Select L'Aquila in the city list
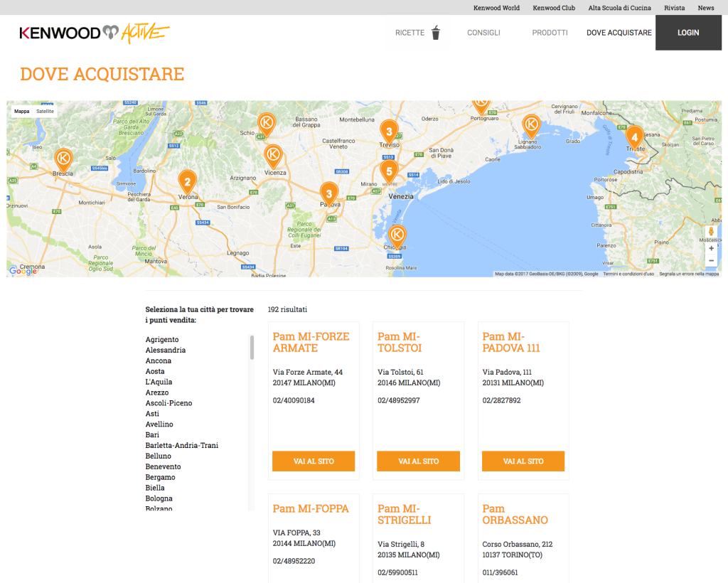Screen dimensions: 728x583 pos(159,382)
